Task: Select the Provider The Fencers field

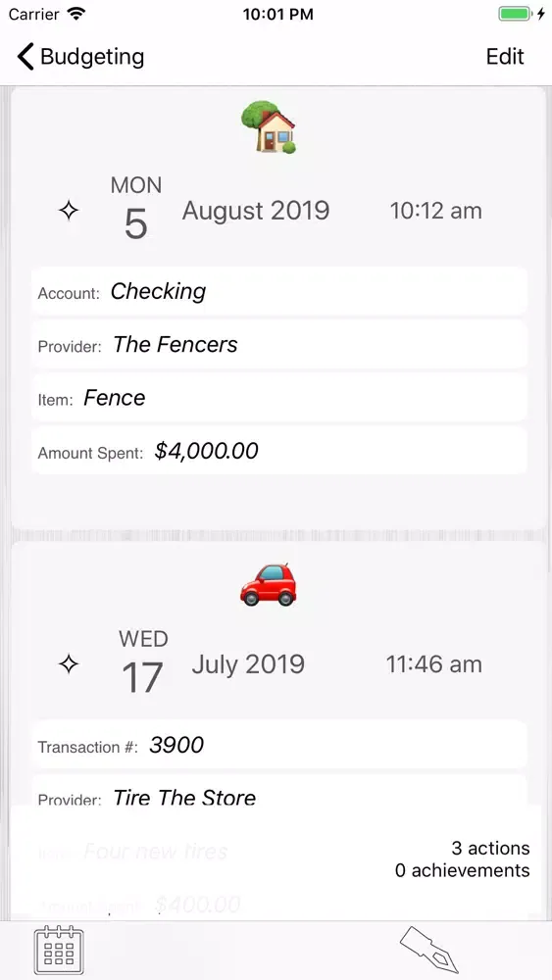Action: point(278,344)
